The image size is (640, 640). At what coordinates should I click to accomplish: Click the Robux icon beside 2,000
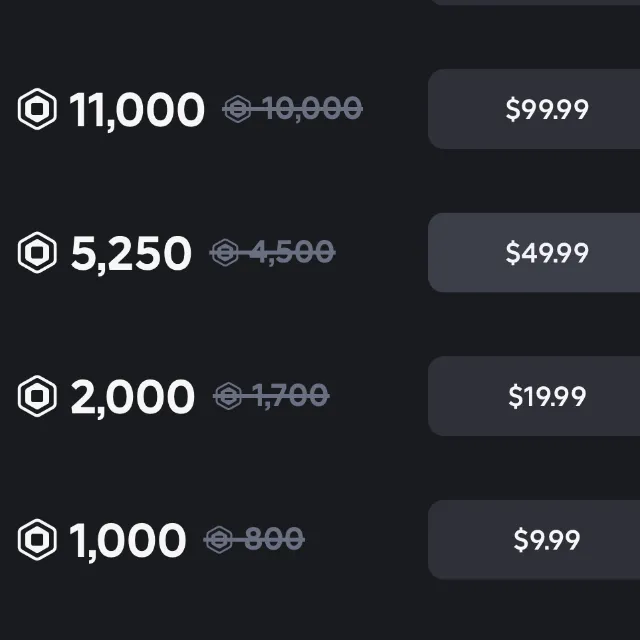pos(38,397)
